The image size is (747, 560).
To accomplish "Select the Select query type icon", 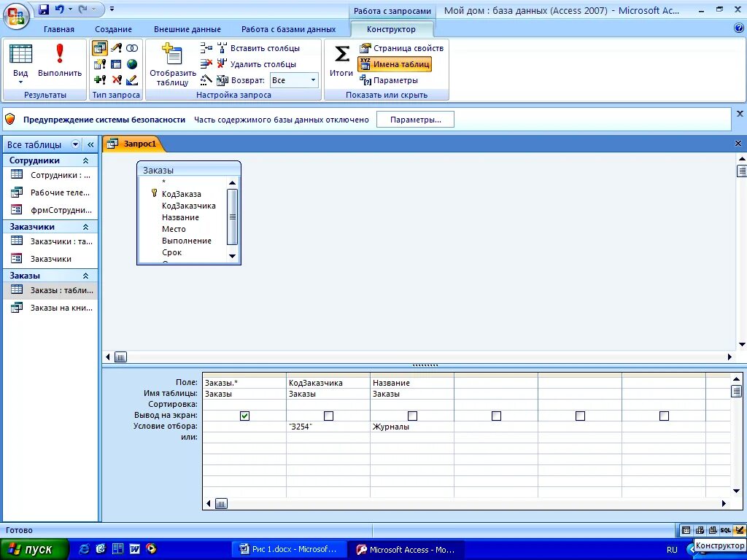I will coord(99,48).
